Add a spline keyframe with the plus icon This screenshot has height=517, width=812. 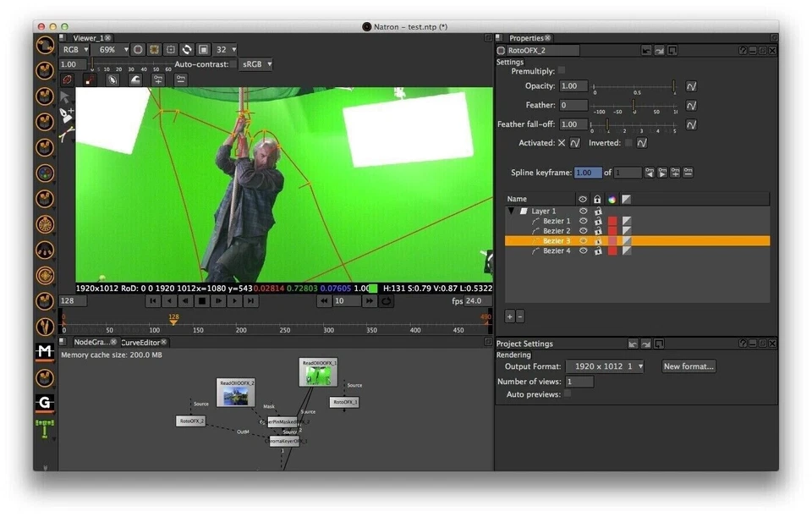(674, 172)
